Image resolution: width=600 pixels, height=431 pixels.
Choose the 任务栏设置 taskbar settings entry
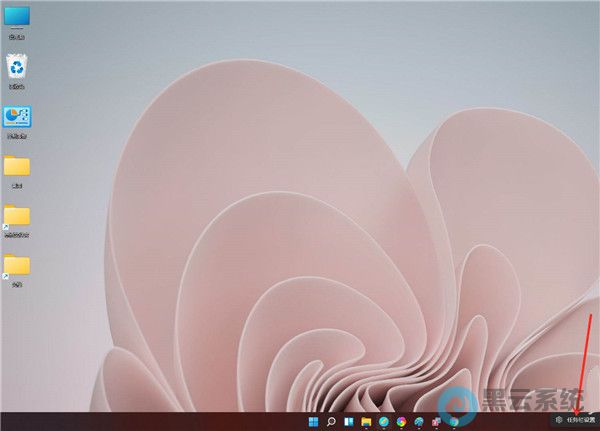[581, 421]
